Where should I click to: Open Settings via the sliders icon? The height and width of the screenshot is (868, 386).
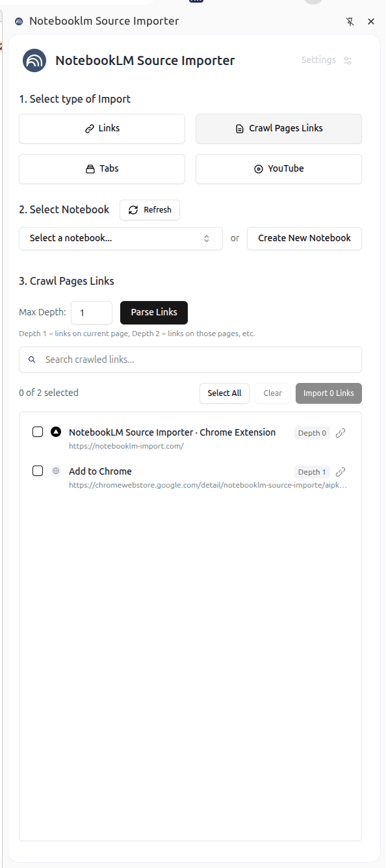tap(348, 60)
